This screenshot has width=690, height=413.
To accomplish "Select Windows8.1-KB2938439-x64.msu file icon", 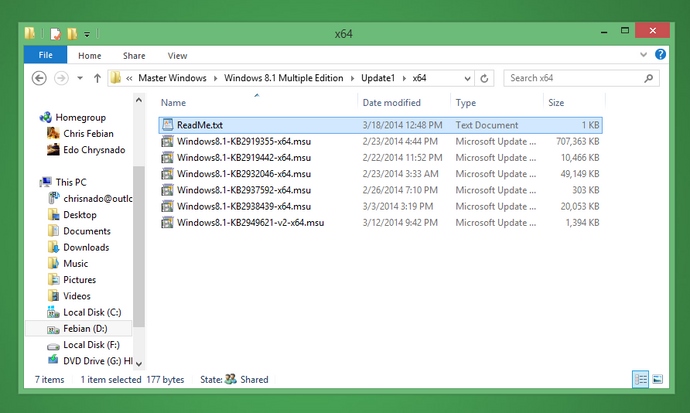I will click(x=167, y=206).
